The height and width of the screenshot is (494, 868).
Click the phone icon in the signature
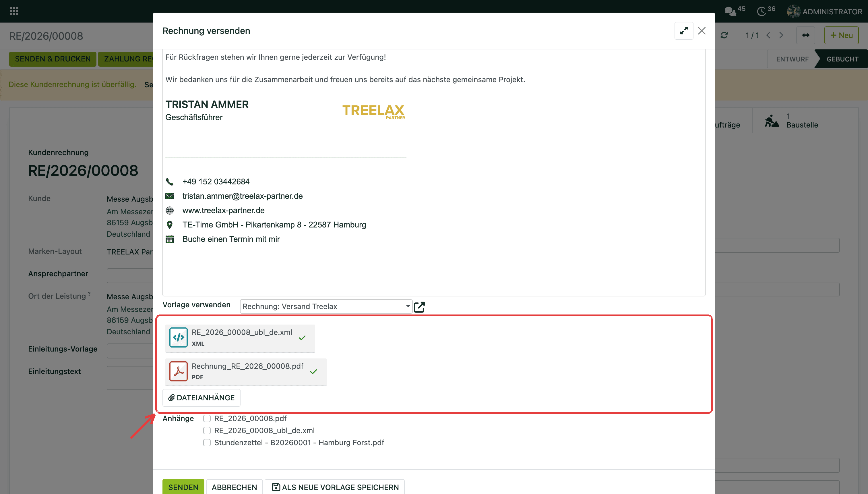point(170,182)
